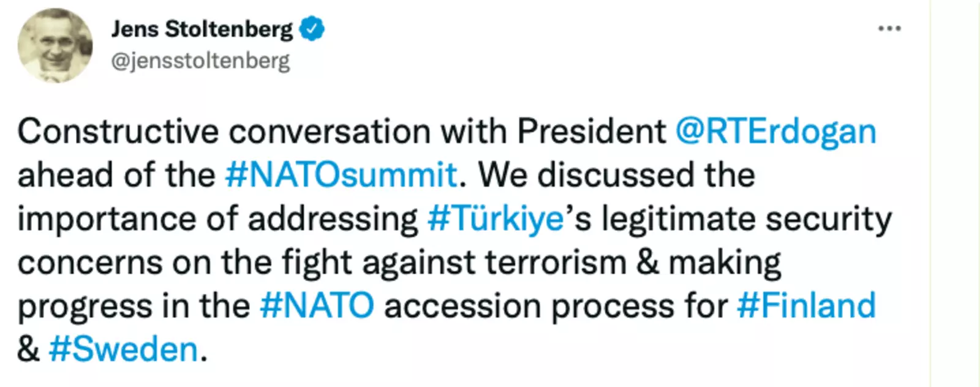
Task: Open the @RTErdogan mention
Action: [x=775, y=131]
